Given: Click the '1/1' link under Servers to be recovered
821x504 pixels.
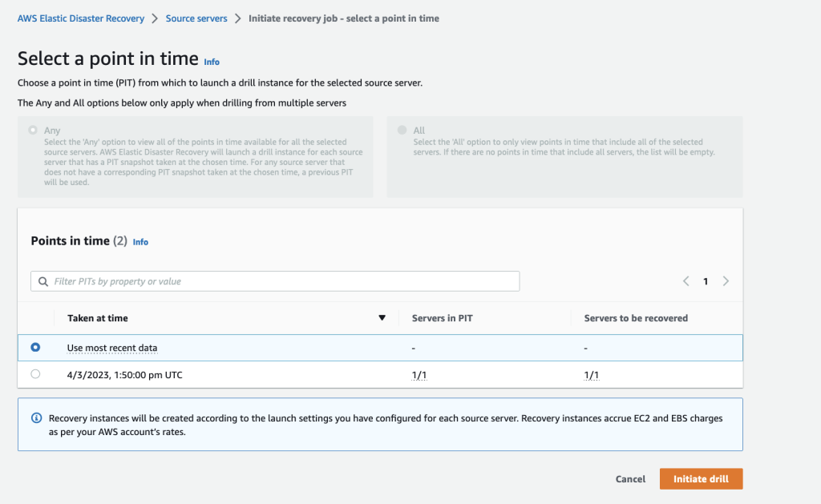Looking at the screenshot, I should [x=592, y=374].
